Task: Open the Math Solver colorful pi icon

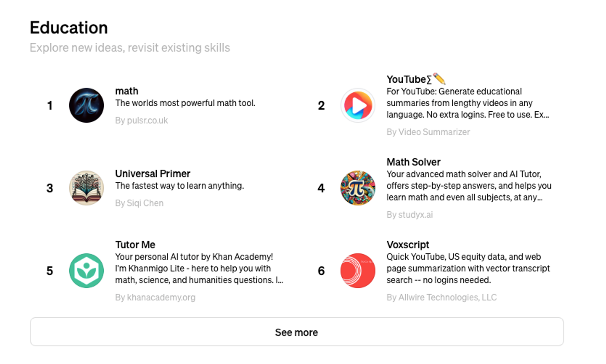Action: tap(358, 188)
